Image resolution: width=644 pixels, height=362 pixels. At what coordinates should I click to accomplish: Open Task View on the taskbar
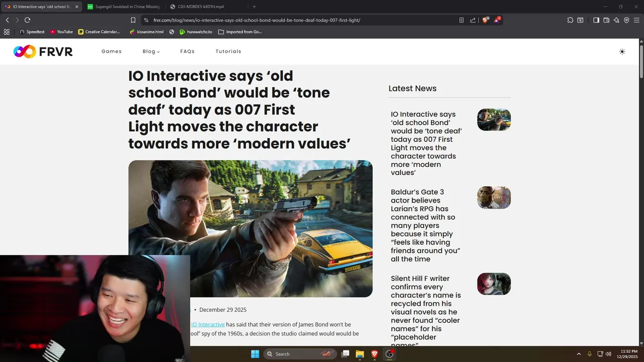pos(345,354)
